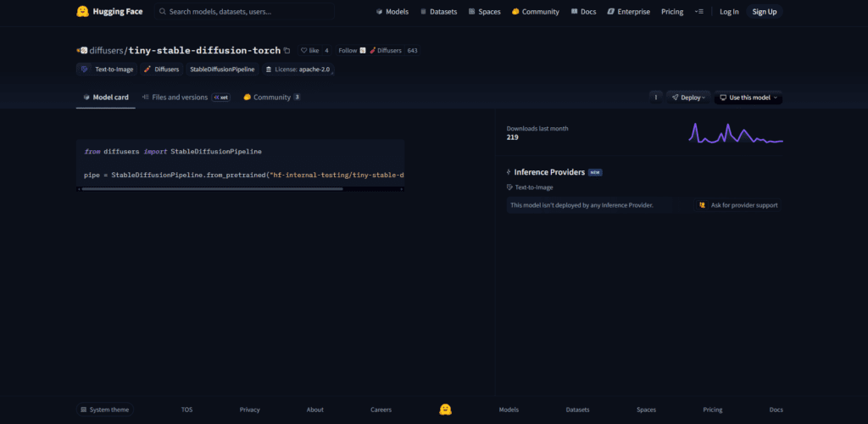Click the like count of 4
868x424 pixels.
[x=326, y=50]
